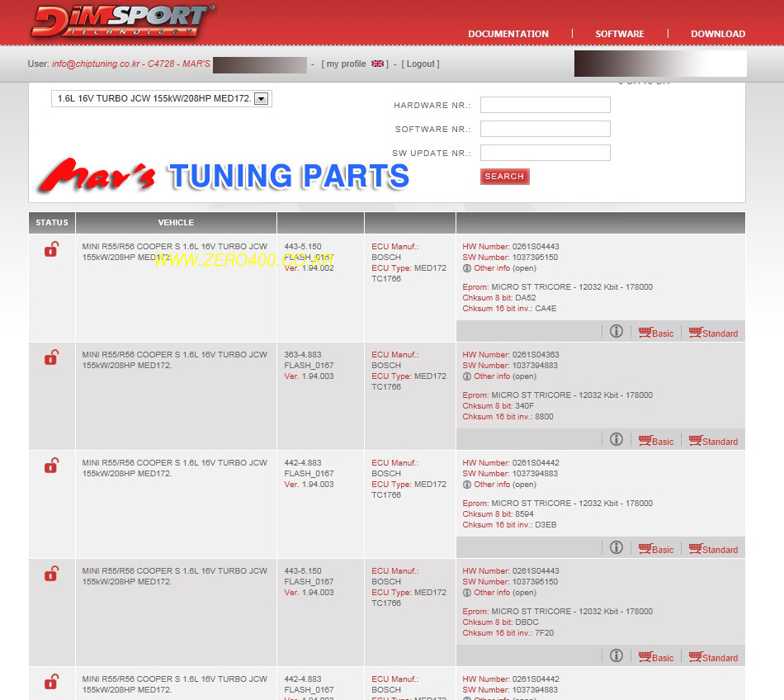Screen dimensions: 784x700
Task: Click info circle icon under Chksum D3EB
Action: [x=616, y=547]
